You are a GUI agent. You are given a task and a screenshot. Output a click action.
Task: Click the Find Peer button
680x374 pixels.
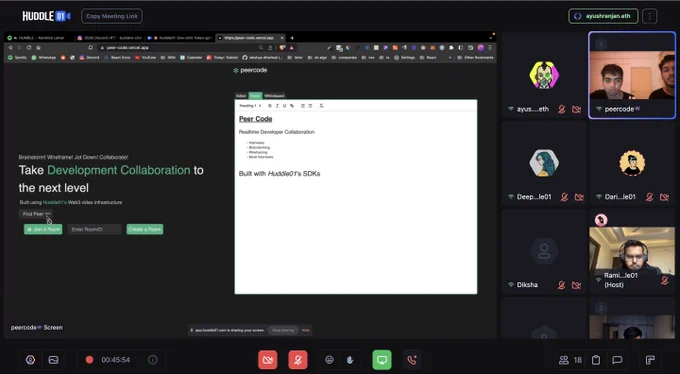[x=36, y=214]
